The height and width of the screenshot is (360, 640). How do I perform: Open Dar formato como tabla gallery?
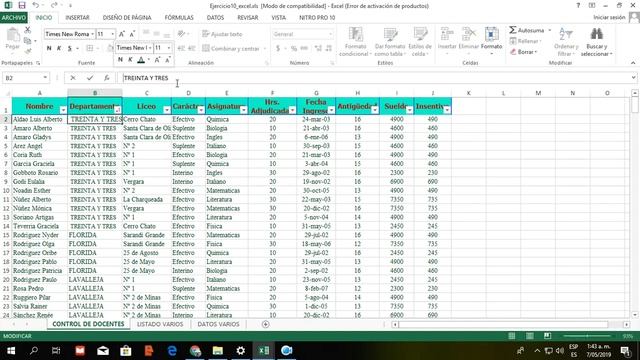[390, 42]
